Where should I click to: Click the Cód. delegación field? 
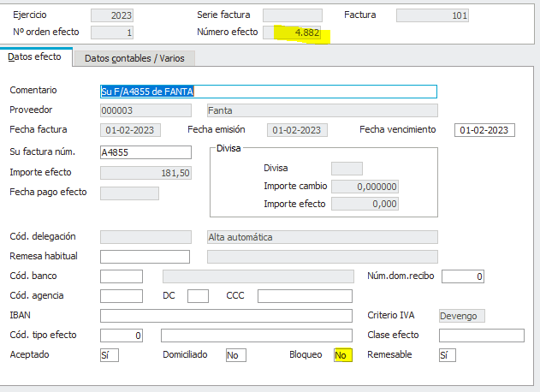point(145,237)
